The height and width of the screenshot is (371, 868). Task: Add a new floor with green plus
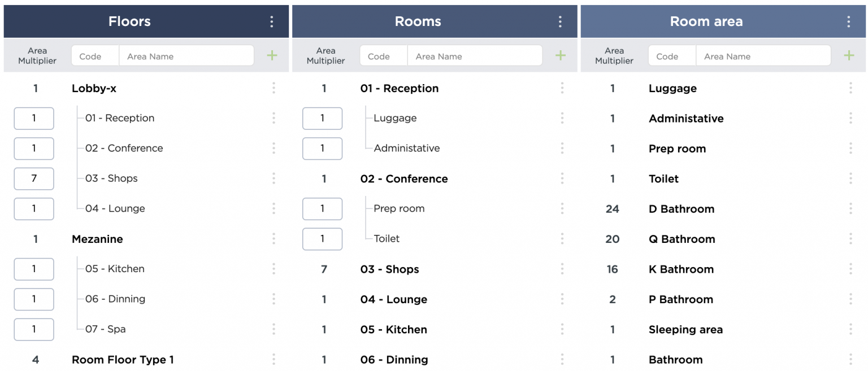click(272, 55)
